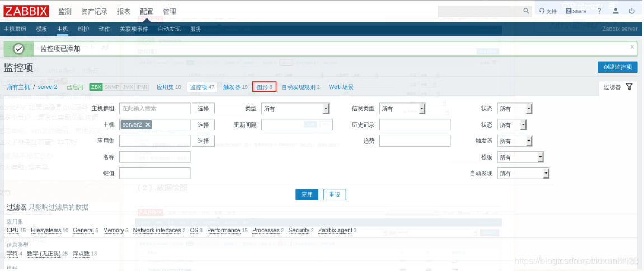644x271 pixels.
Task: Filter by Network interfaces application set
Action: click(x=157, y=230)
